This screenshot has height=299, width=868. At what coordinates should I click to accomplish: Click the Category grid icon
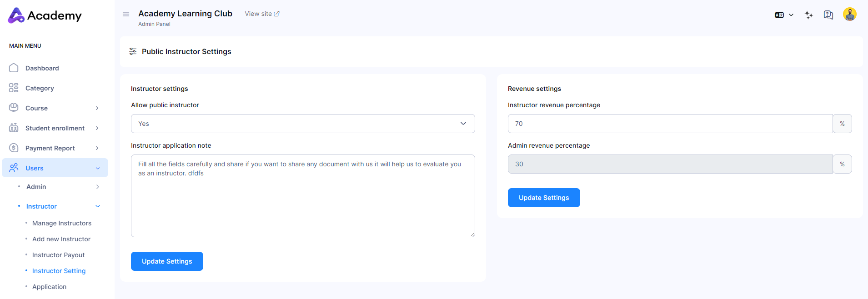[14, 88]
